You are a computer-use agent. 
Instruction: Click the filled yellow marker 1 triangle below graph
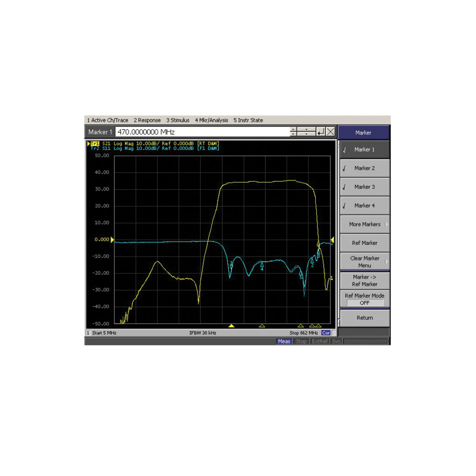(x=231, y=326)
